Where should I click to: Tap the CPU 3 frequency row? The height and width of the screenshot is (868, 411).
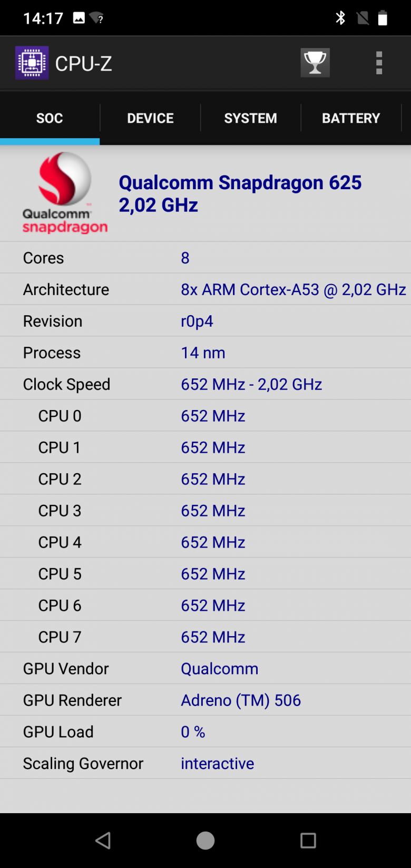[205, 511]
